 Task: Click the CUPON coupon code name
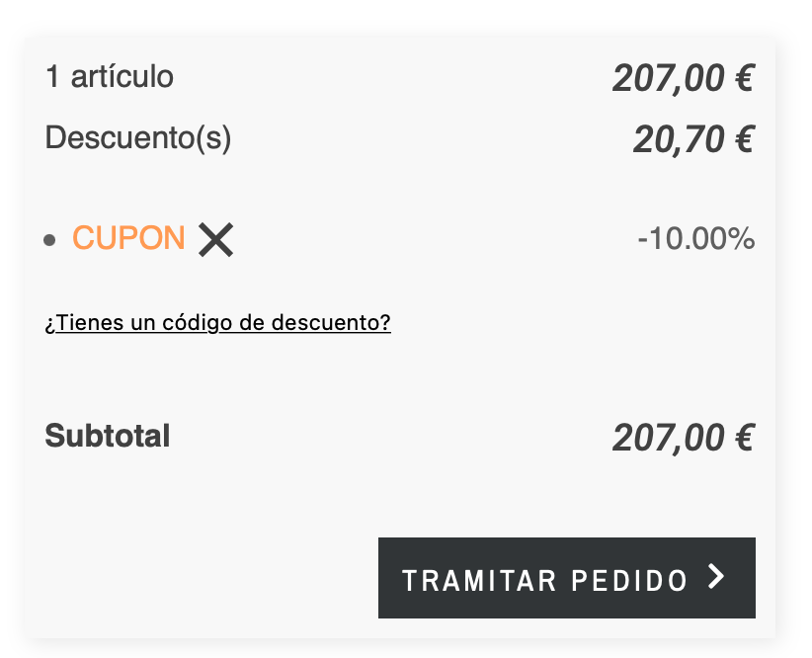pyautogui.click(x=128, y=238)
